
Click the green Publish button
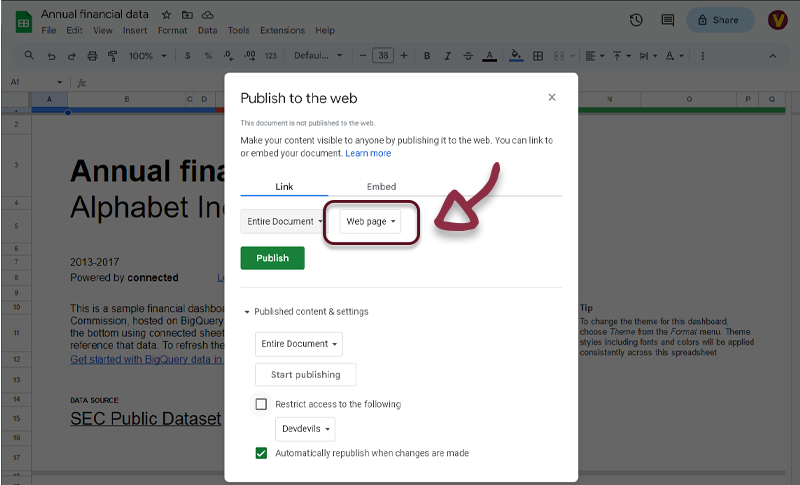coord(272,258)
